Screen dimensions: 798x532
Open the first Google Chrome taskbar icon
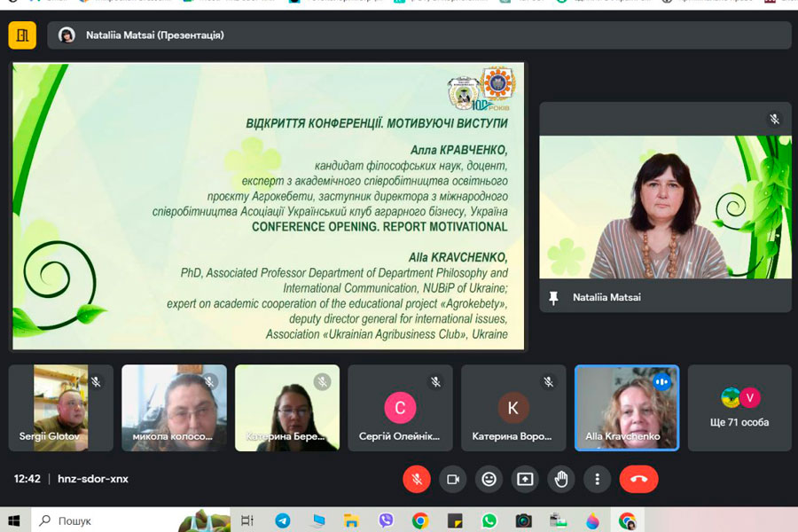(x=420, y=520)
